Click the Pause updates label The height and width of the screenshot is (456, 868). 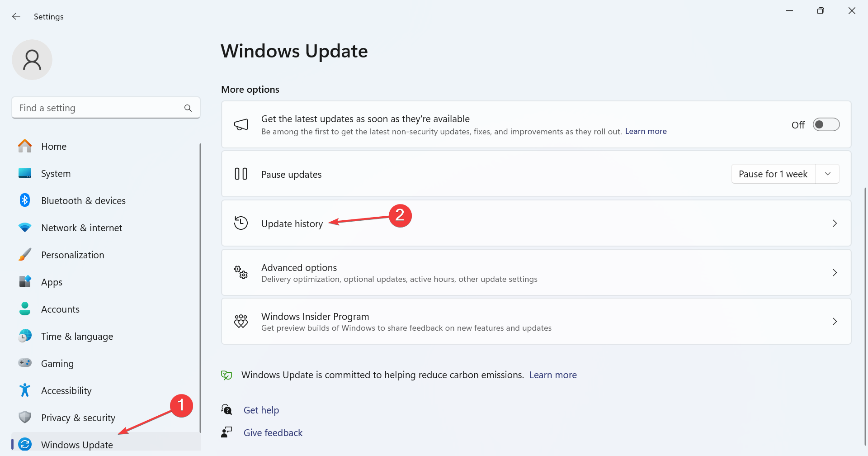(x=292, y=175)
